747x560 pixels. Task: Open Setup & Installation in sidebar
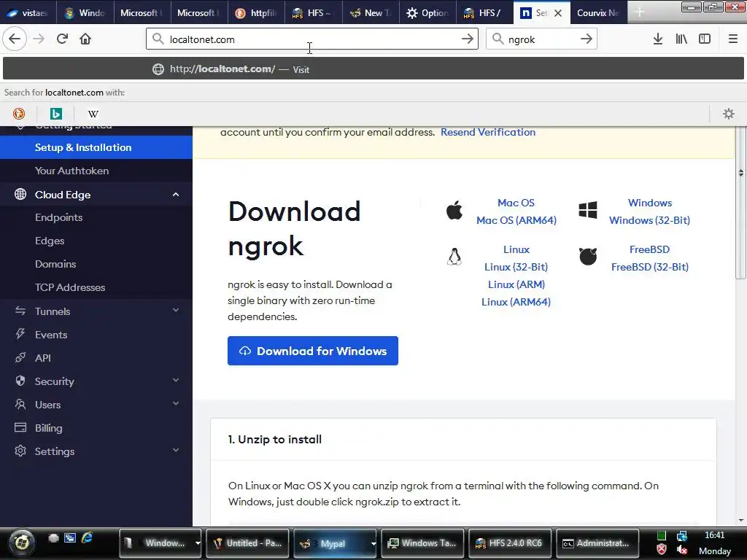[96, 147]
